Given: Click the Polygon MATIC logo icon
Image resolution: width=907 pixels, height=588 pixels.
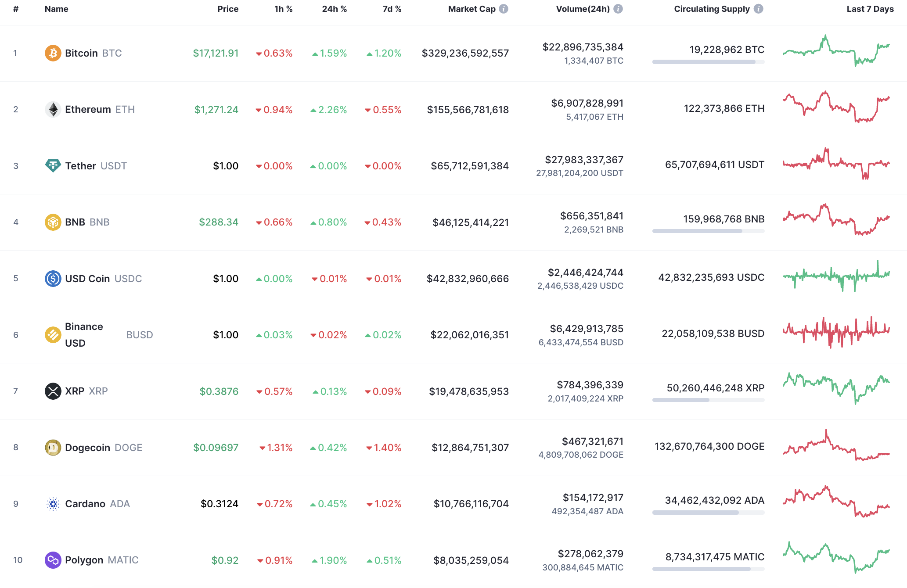Looking at the screenshot, I should pos(53,560).
